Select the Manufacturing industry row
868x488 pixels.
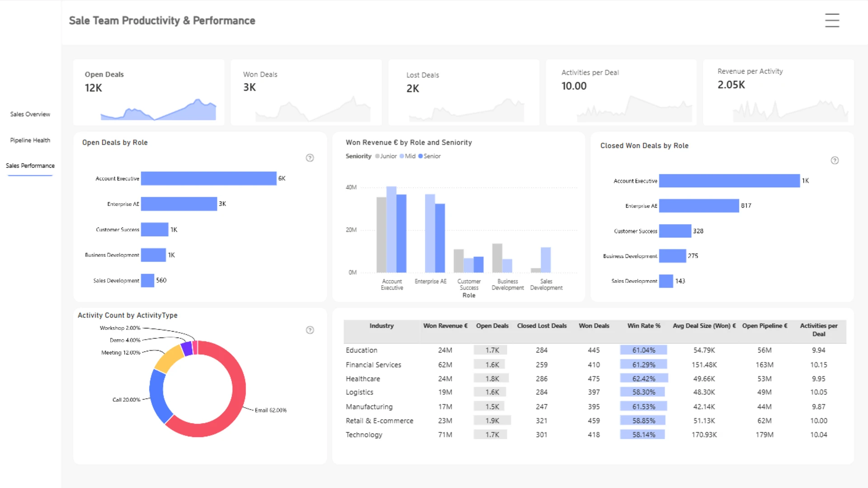[x=595, y=407]
